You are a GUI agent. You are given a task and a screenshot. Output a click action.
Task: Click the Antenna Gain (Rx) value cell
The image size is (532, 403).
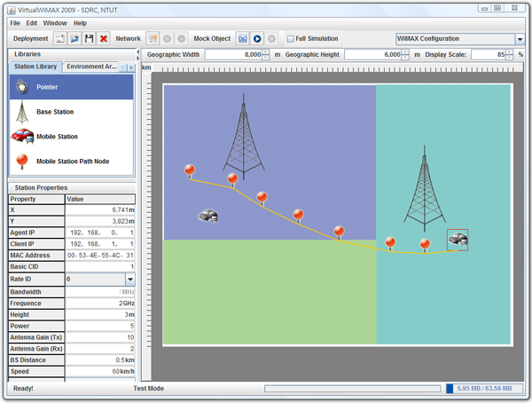pyautogui.click(x=100, y=349)
